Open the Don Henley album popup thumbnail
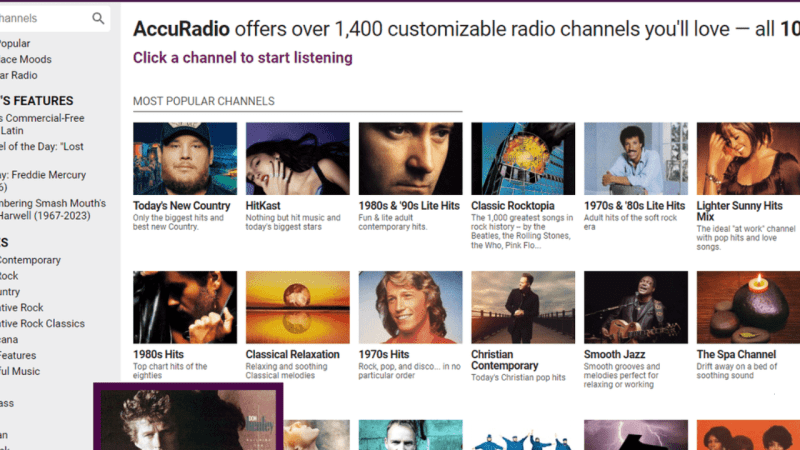This screenshot has height=450, width=800. click(x=188, y=420)
